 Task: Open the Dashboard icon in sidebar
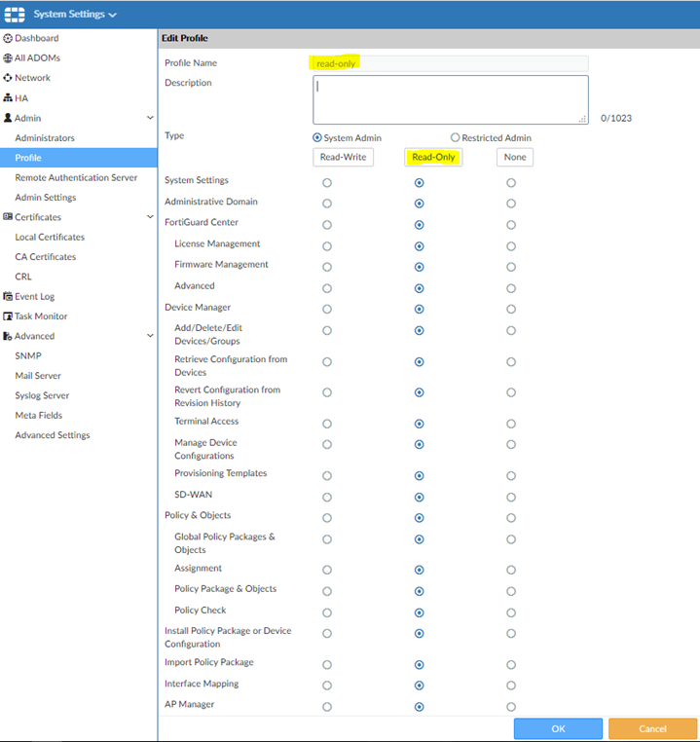pyautogui.click(x=8, y=38)
